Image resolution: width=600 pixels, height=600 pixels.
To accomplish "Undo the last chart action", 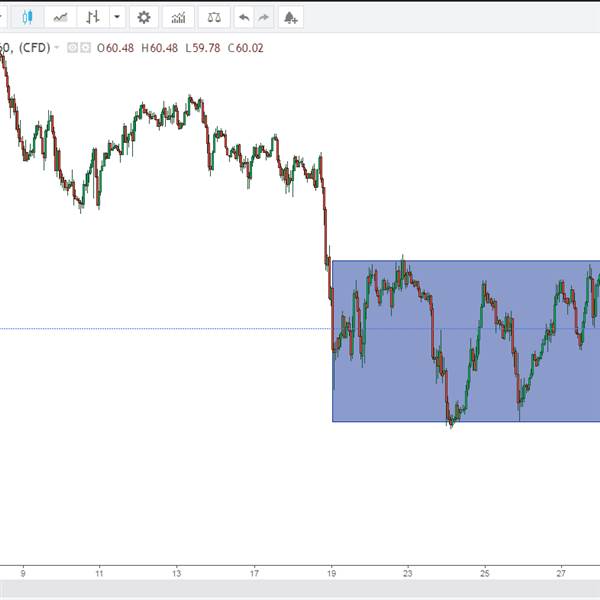I will coord(244,17).
